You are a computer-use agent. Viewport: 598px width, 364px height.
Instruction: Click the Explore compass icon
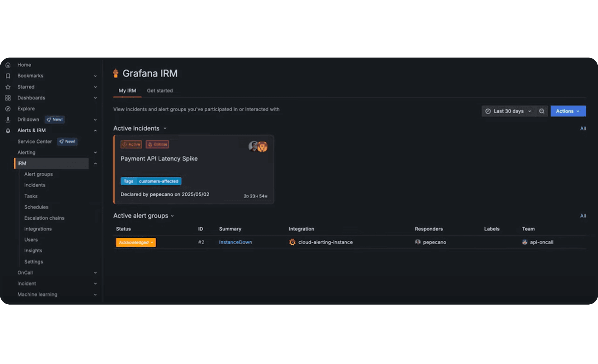(x=8, y=109)
